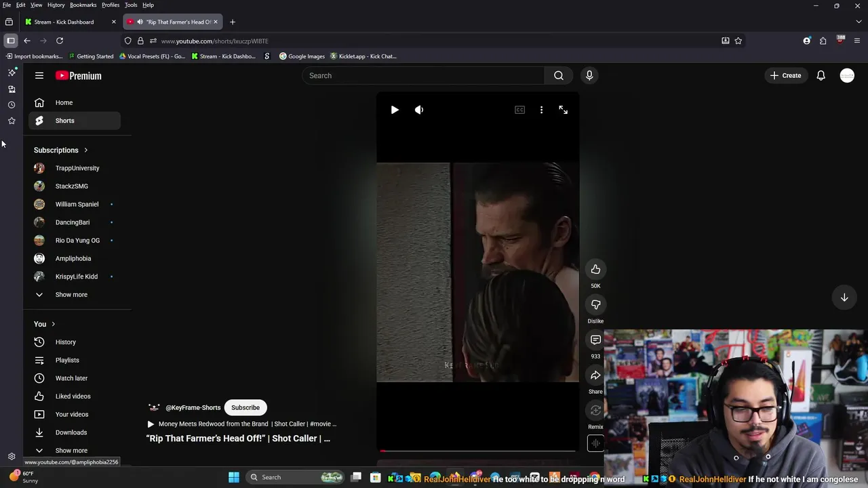
Task: Select Shorts in the YouTube sidebar
Action: click(75, 121)
